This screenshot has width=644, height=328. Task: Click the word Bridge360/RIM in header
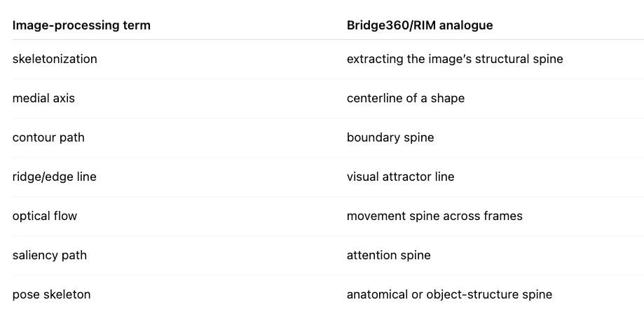click(391, 25)
